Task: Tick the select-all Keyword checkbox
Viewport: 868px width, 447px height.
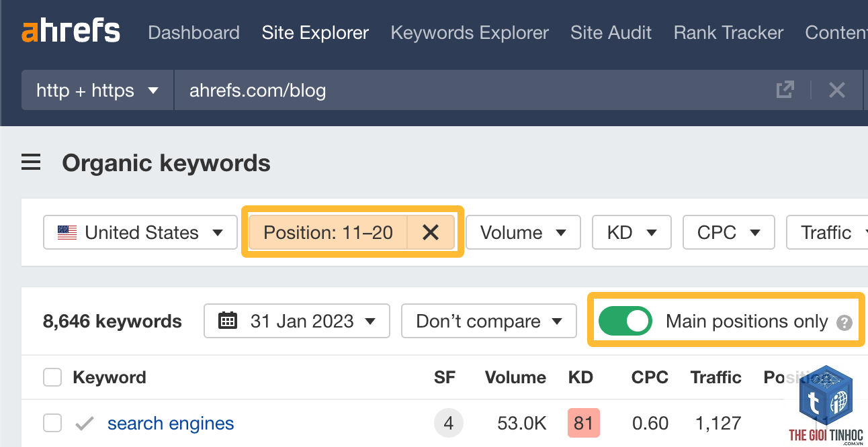Action: pos(52,377)
